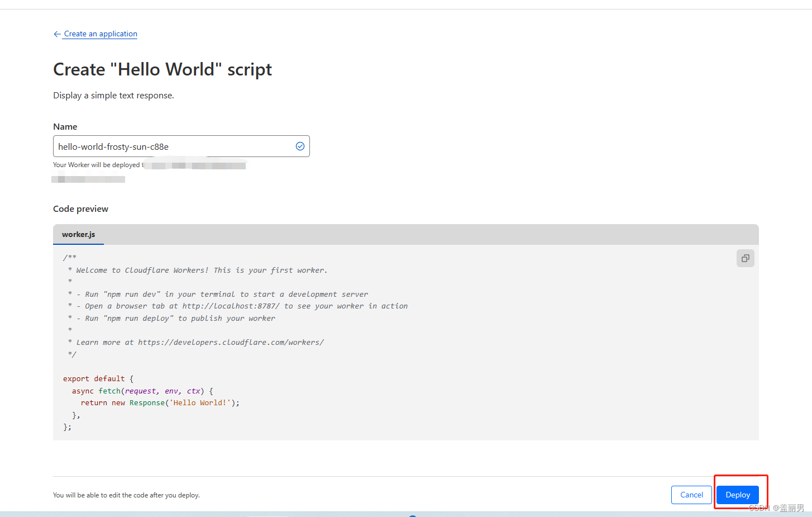Click the 'npm run dev' comment line
This screenshot has height=517, width=812.
(x=218, y=295)
